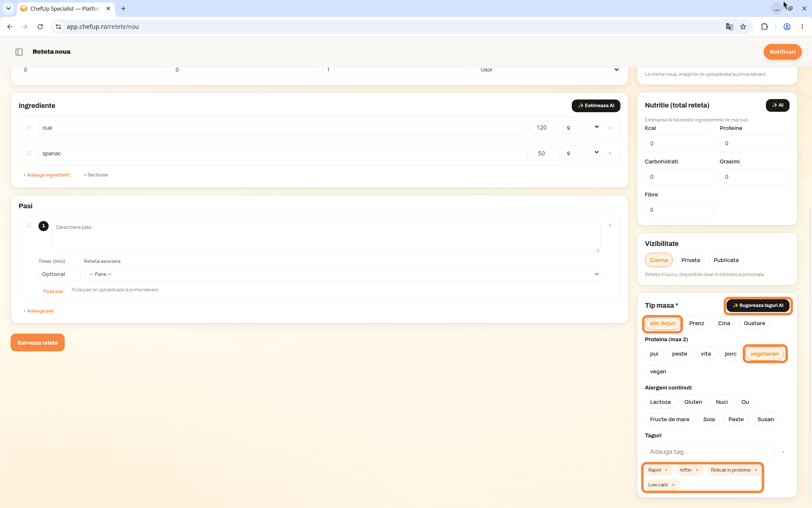The height and width of the screenshot is (508, 812).
Task: Remove the Rapid tag
Action: [x=666, y=470]
